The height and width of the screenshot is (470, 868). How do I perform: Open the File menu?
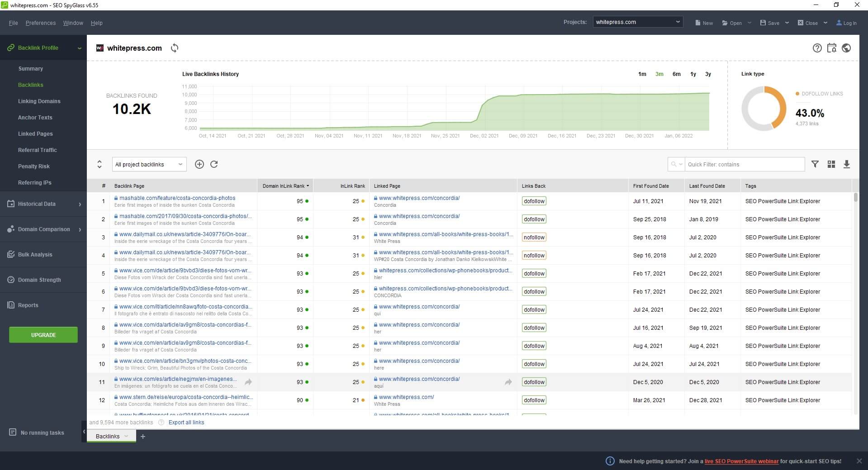13,23
